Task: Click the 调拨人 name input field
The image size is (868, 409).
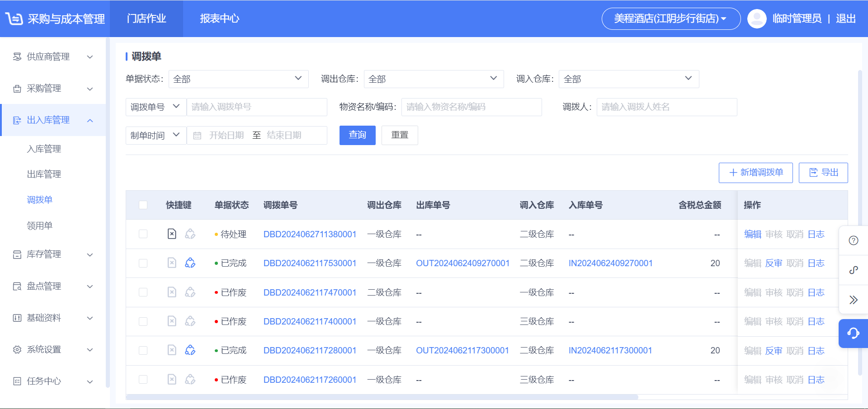Action: (x=667, y=107)
